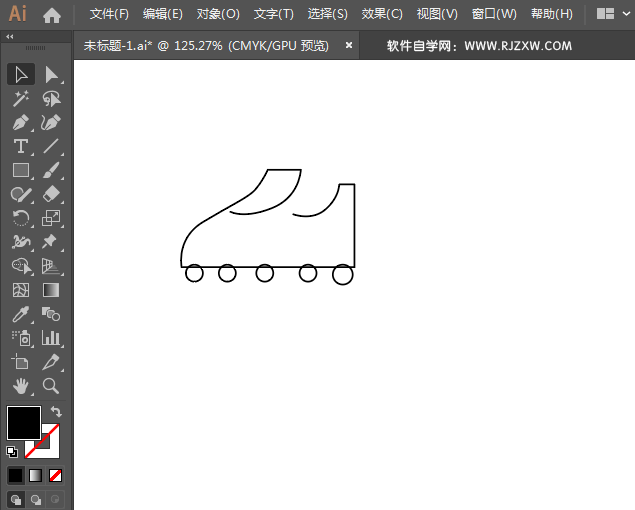The image size is (635, 510).
Task: Select the Magic Wand tool
Action: tap(21, 98)
